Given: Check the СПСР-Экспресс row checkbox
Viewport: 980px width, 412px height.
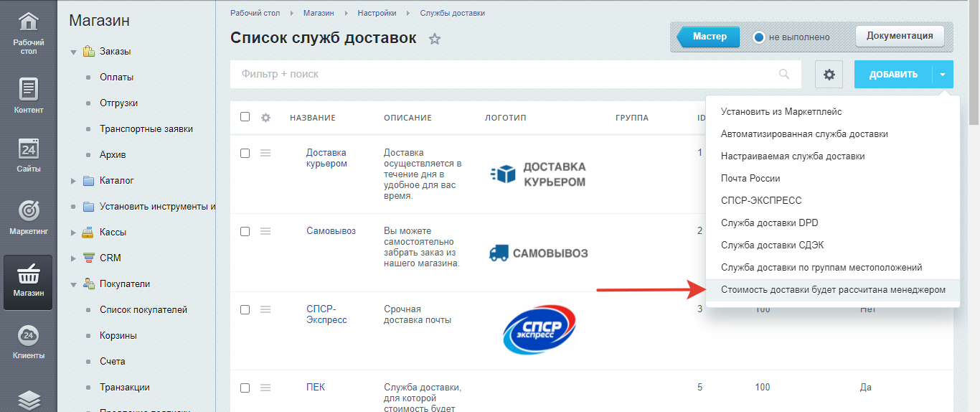Looking at the screenshot, I should pyautogui.click(x=245, y=309).
